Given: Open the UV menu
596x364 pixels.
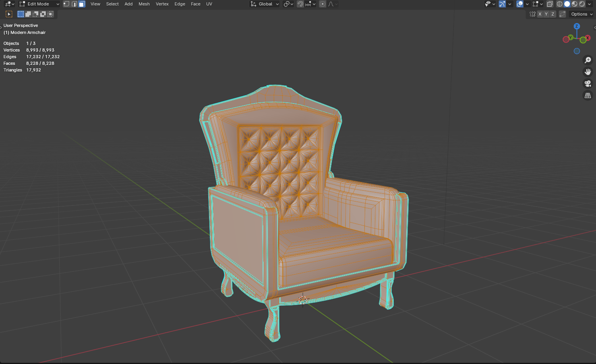Looking at the screenshot, I should (209, 4).
